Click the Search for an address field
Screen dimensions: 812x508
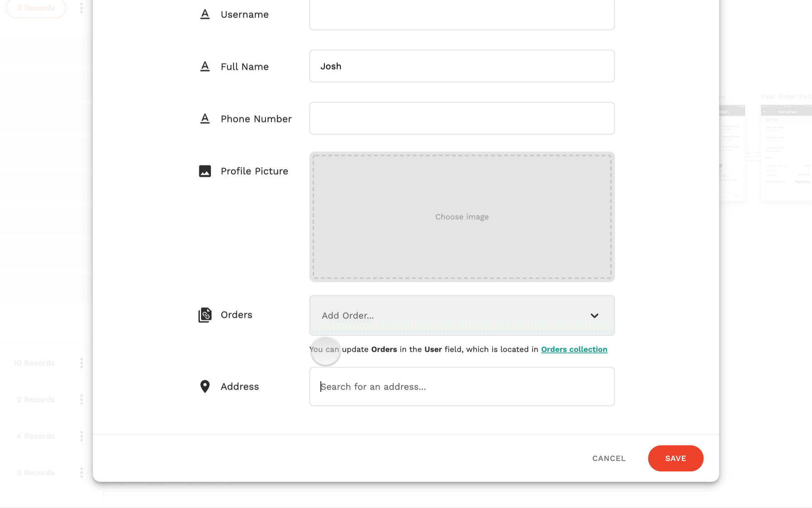pyautogui.click(x=462, y=386)
